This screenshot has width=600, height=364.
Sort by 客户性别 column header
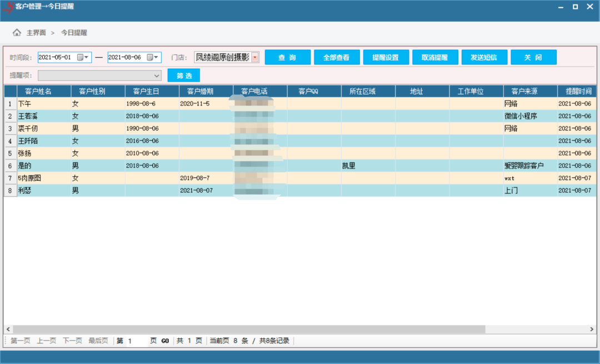click(98, 91)
